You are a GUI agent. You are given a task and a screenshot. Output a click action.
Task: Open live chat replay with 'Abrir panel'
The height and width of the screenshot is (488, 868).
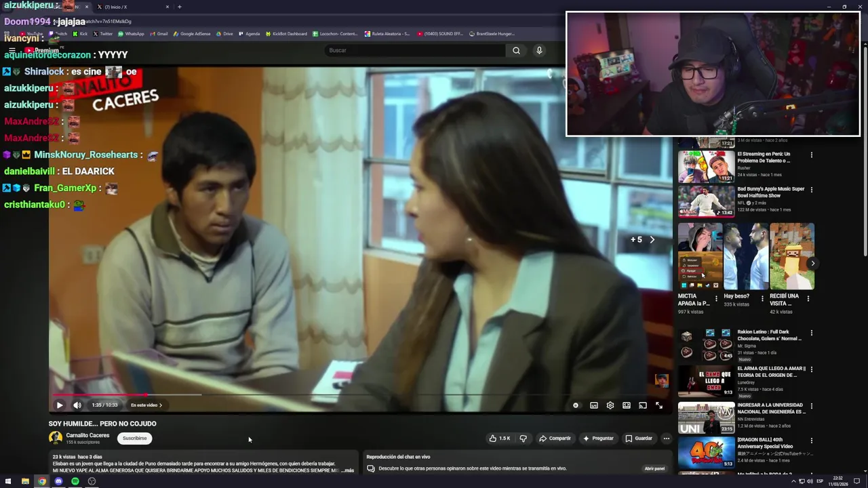pos(654,468)
